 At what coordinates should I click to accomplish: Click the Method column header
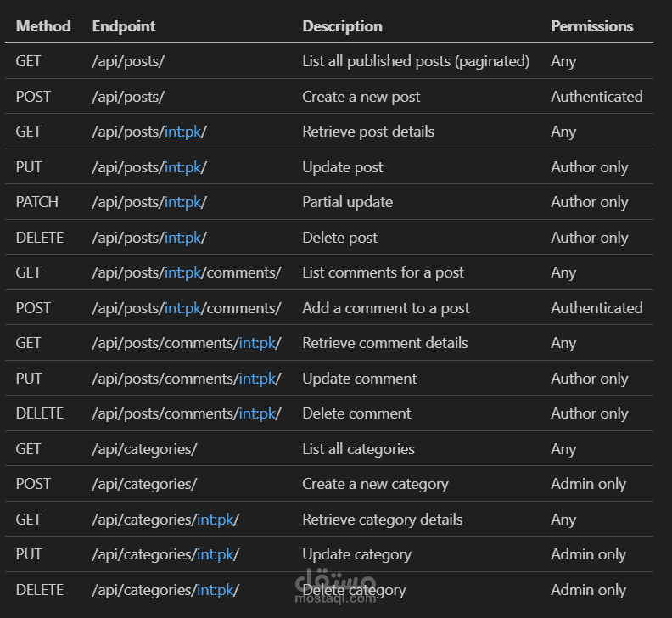coord(43,26)
